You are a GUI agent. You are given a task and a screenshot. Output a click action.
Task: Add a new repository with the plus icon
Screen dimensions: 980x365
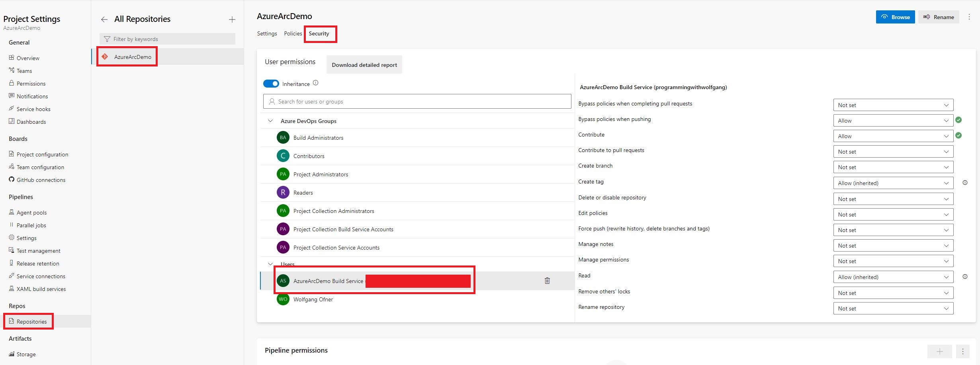point(232,19)
